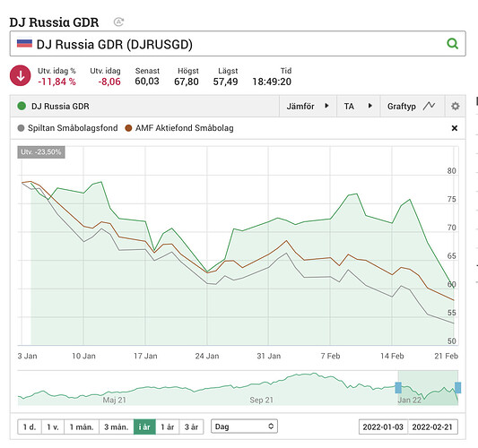
Task: Click the -11,84 % daily change value
Action: tap(56, 82)
